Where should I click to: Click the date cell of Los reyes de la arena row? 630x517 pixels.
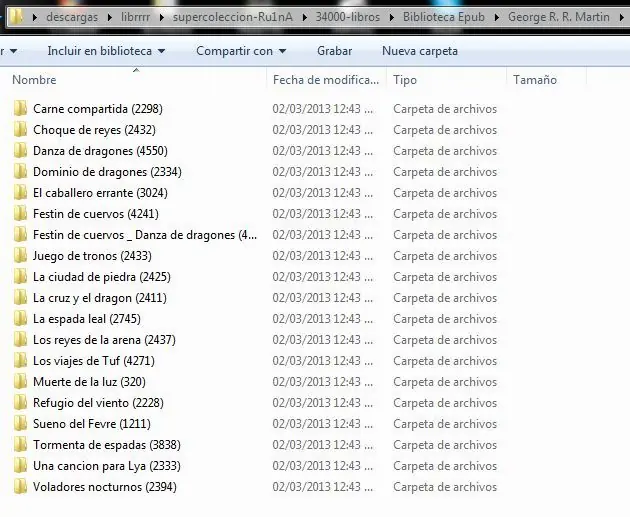pos(323,340)
